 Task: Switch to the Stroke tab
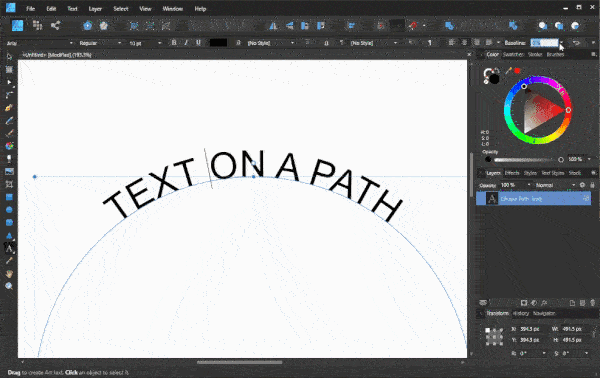pyautogui.click(x=535, y=54)
